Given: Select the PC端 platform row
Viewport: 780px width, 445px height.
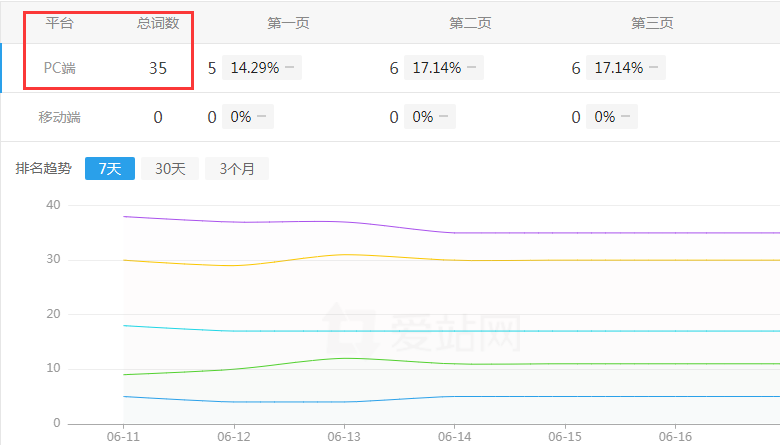Looking at the screenshot, I should 60,68.
